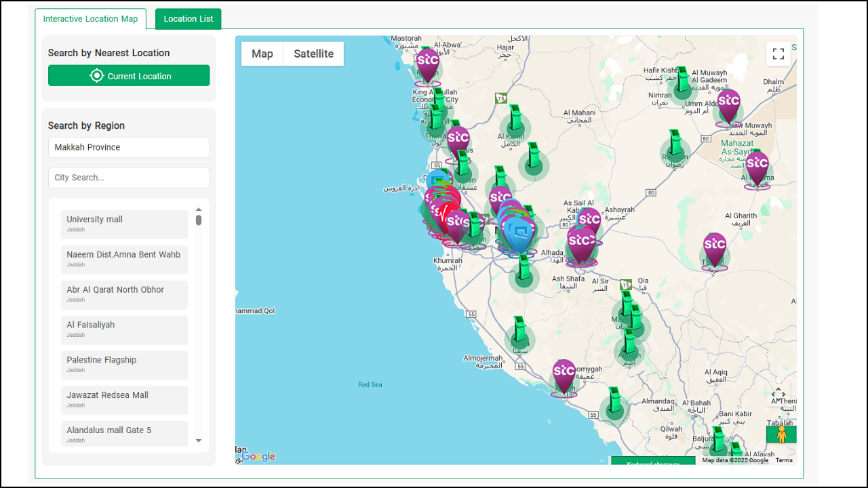Select the Map view type
Screen dimensions: 868x488
[262, 54]
